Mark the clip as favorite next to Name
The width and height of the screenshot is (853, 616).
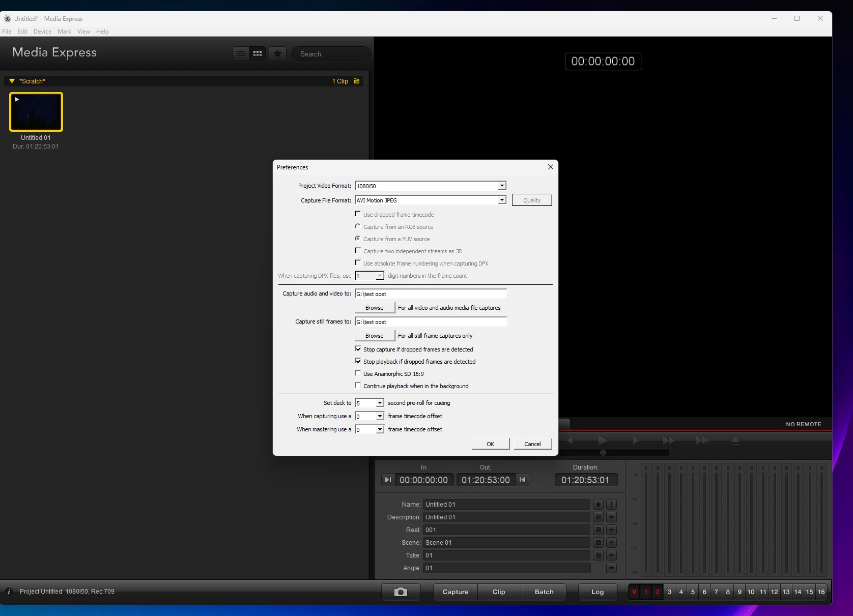pos(598,504)
